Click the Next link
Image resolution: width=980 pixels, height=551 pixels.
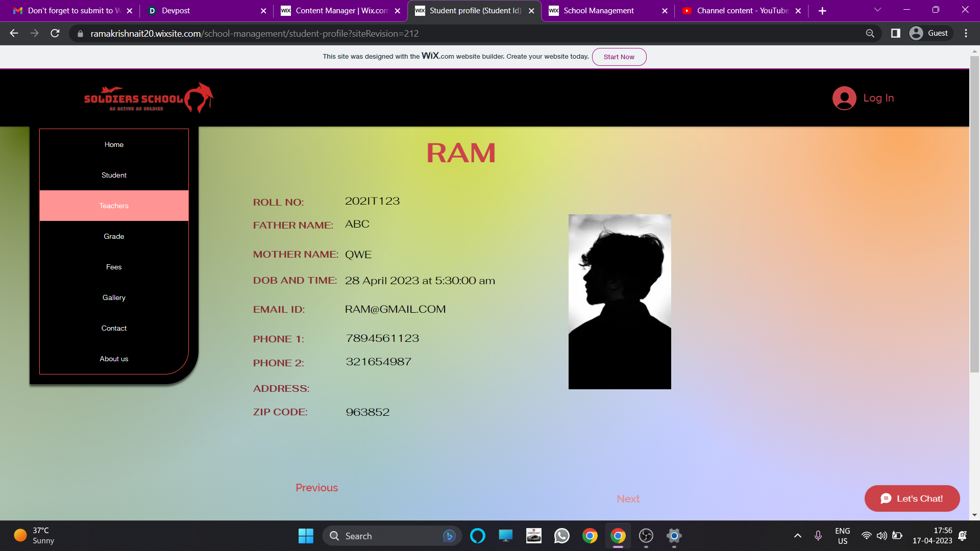point(628,499)
